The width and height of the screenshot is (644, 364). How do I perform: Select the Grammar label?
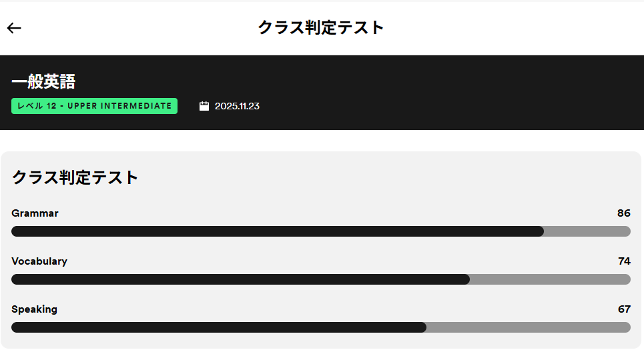coord(35,213)
